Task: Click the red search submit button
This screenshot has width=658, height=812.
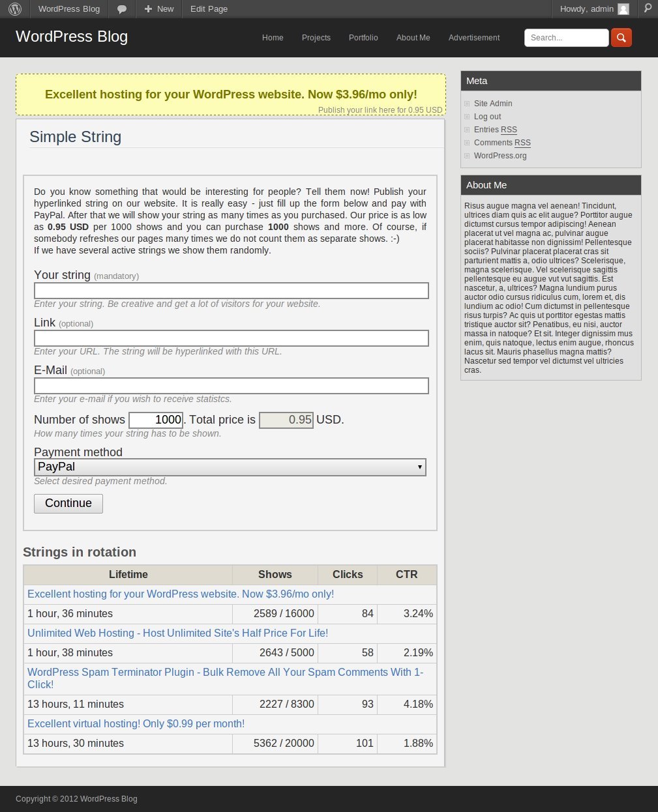Action: (621, 38)
